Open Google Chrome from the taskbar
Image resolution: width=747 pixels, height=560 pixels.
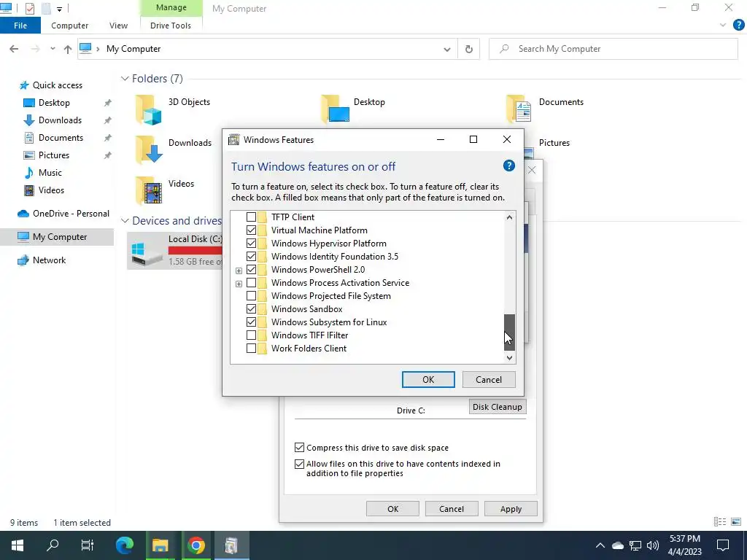(x=196, y=545)
